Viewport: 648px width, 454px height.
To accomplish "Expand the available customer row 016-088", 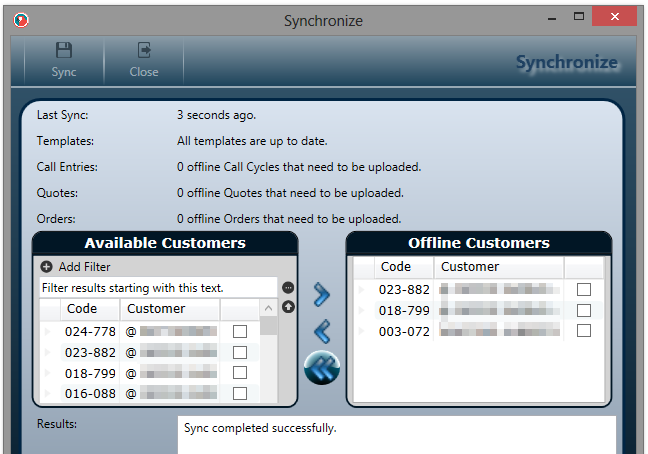I will click(47, 394).
